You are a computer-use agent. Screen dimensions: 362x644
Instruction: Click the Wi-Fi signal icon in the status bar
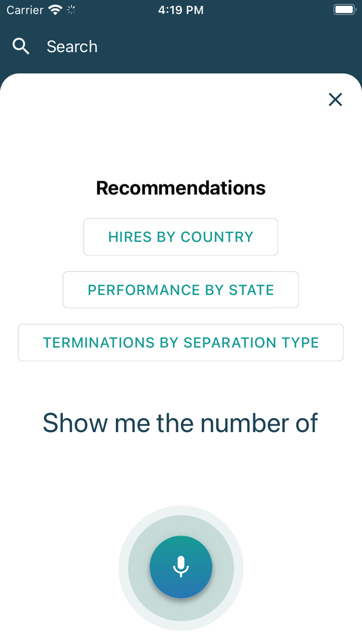click(55, 10)
